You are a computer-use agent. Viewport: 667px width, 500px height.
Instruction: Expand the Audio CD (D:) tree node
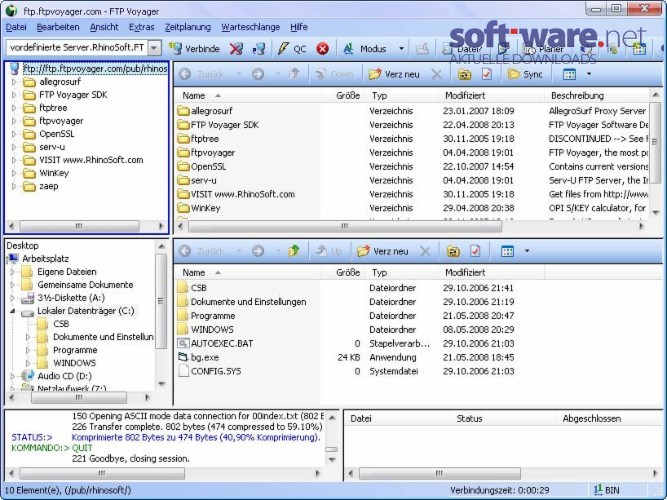12,376
